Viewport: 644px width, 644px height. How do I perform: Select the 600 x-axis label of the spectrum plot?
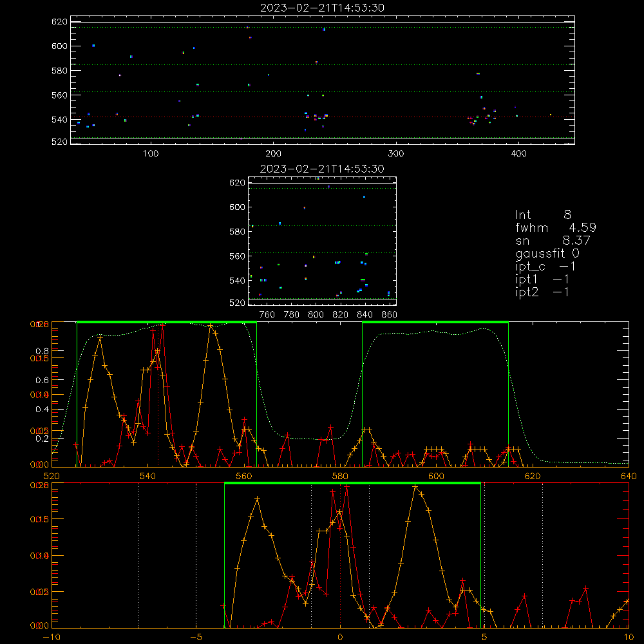[x=436, y=477]
